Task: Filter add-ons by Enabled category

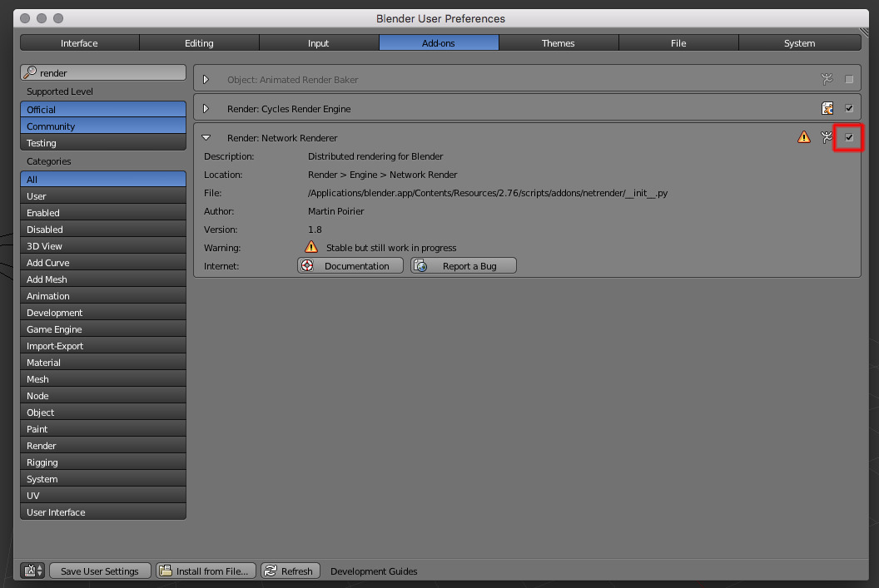Action: click(x=103, y=213)
